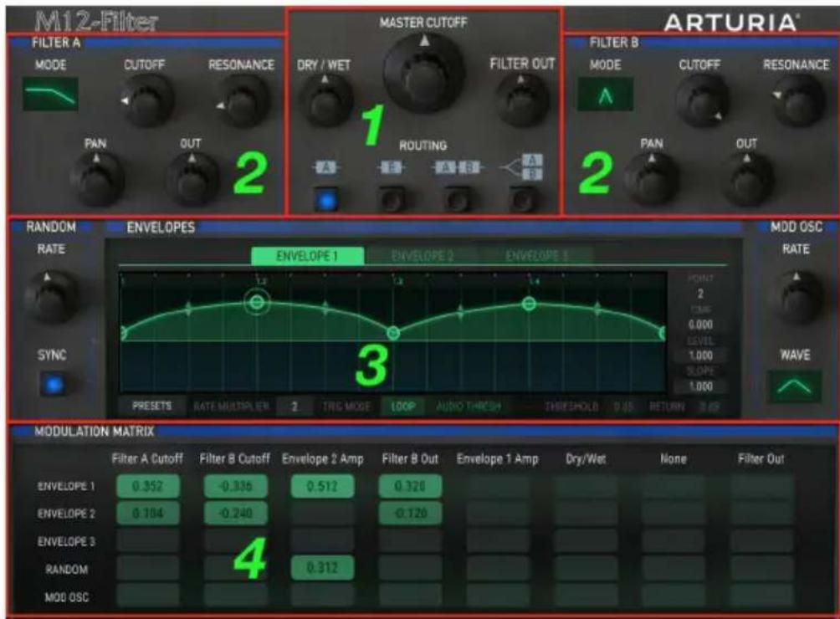Click the matrix cell with value 0.352
This screenshot has width=840, height=619.
(x=148, y=486)
